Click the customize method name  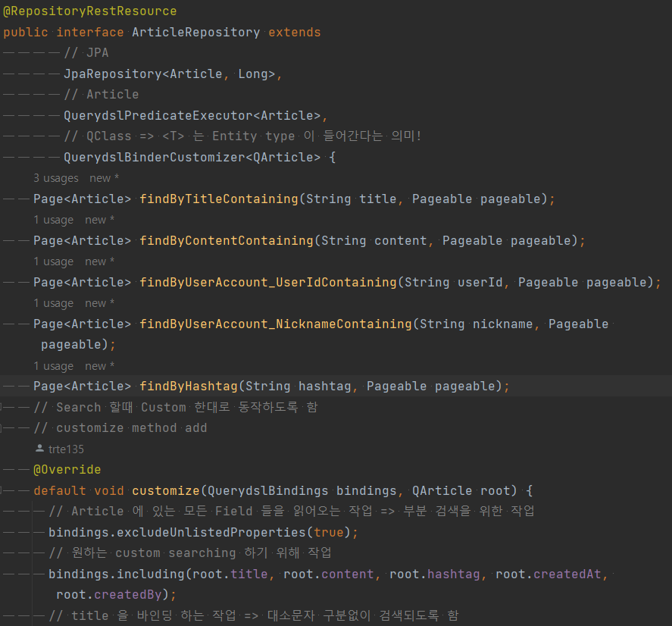pos(166,490)
